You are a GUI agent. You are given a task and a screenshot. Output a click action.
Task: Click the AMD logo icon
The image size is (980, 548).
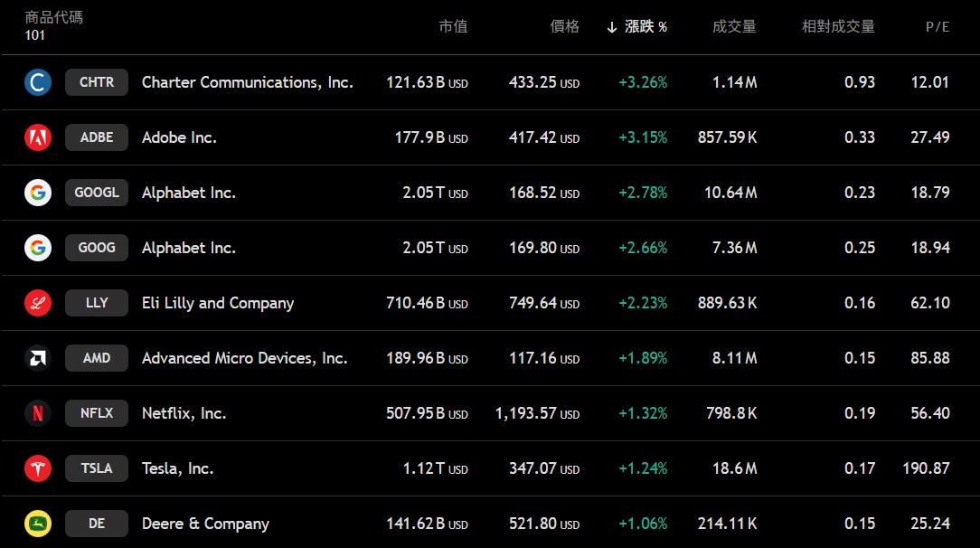point(38,358)
